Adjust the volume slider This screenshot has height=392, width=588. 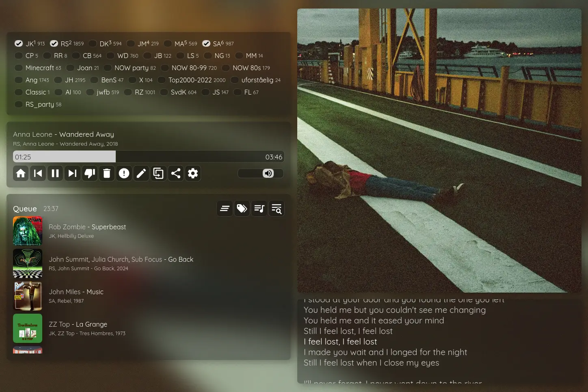pyautogui.click(x=261, y=174)
